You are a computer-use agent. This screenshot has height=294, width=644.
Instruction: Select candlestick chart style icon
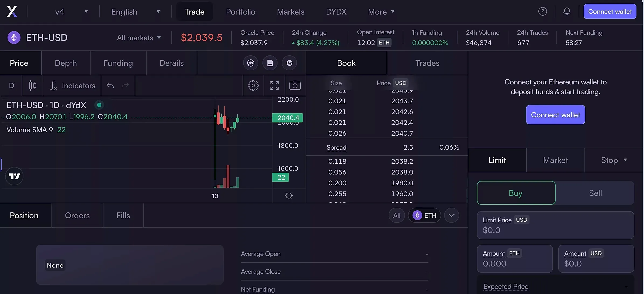coord(32,86)
